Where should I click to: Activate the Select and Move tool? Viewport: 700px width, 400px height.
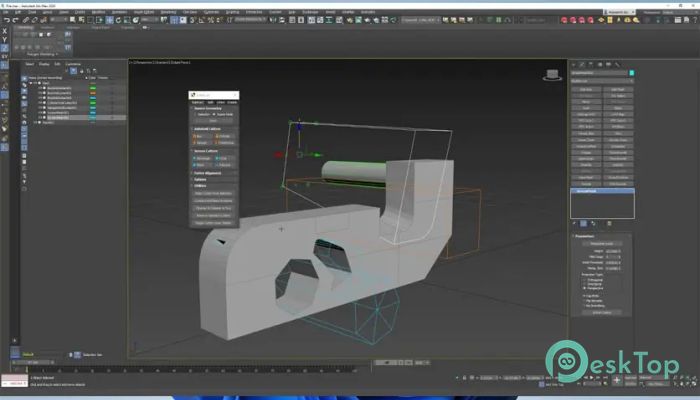click(109, 20)
